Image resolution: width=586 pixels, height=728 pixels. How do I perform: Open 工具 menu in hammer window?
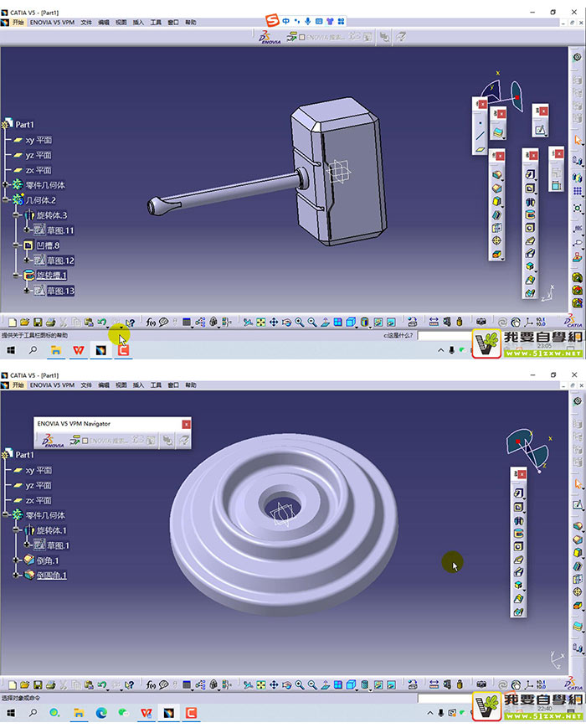tap(156, 22)
